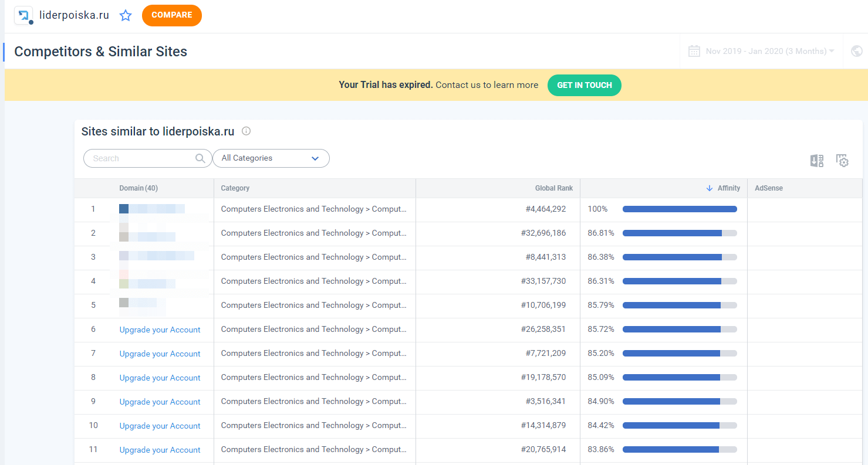This screenshot has width=868, height=465.
Task: Select Global Rank #8,441,313 cell
Action: [546, 257]
